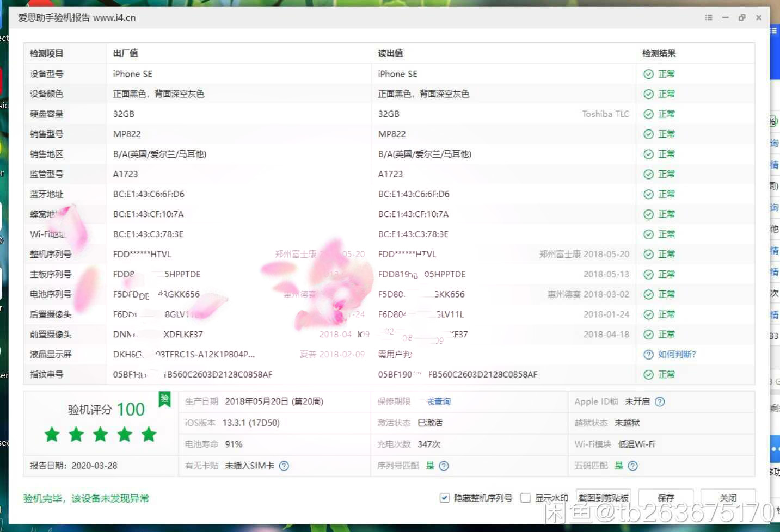Click the 已激活 activation status
Viewport: 780px width, 532px height.
[x=430, y=423]
